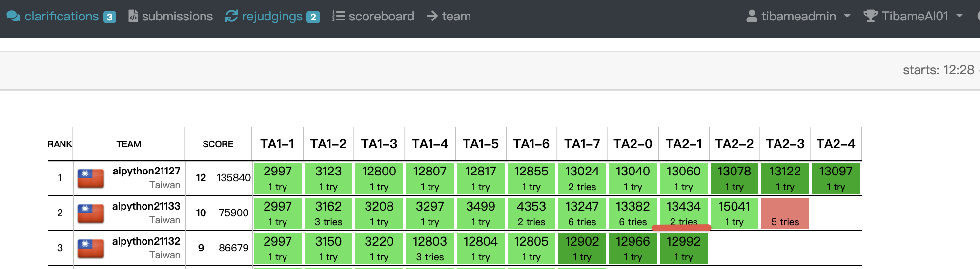The height and width of the screenshot is (269, 980).
Task: Click the red 5 tries cell
Action: pos(785,213)
